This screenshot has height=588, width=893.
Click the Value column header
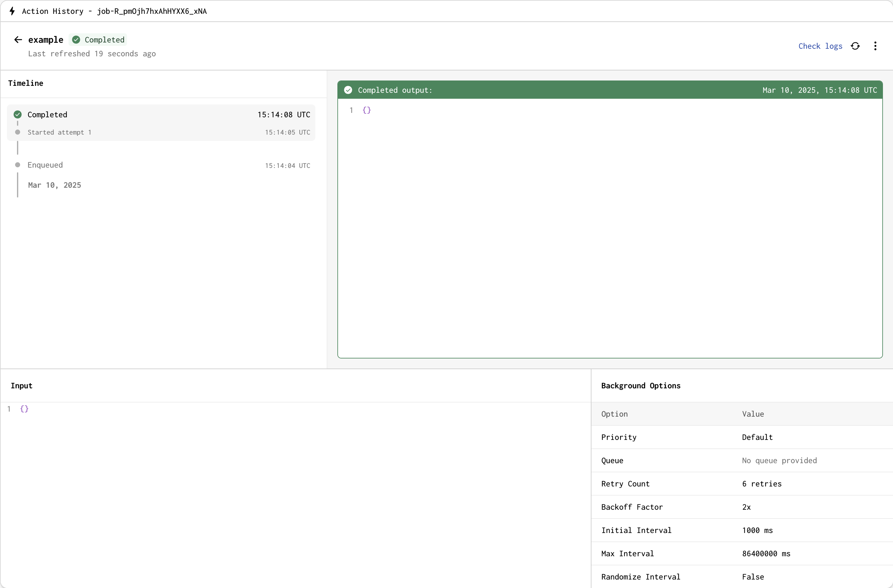pyautogui.click(x=753, y=414)
